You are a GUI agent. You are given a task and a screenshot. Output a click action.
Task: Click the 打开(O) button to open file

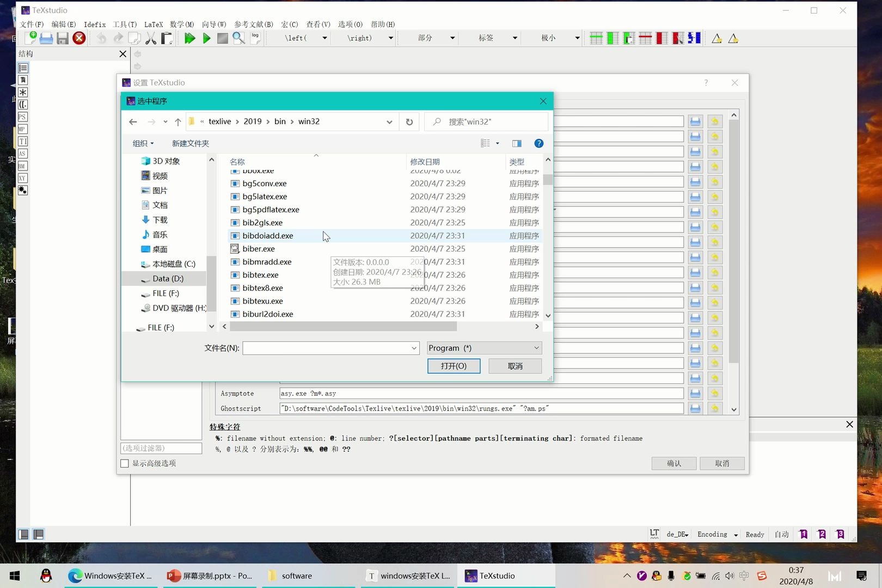454,366
